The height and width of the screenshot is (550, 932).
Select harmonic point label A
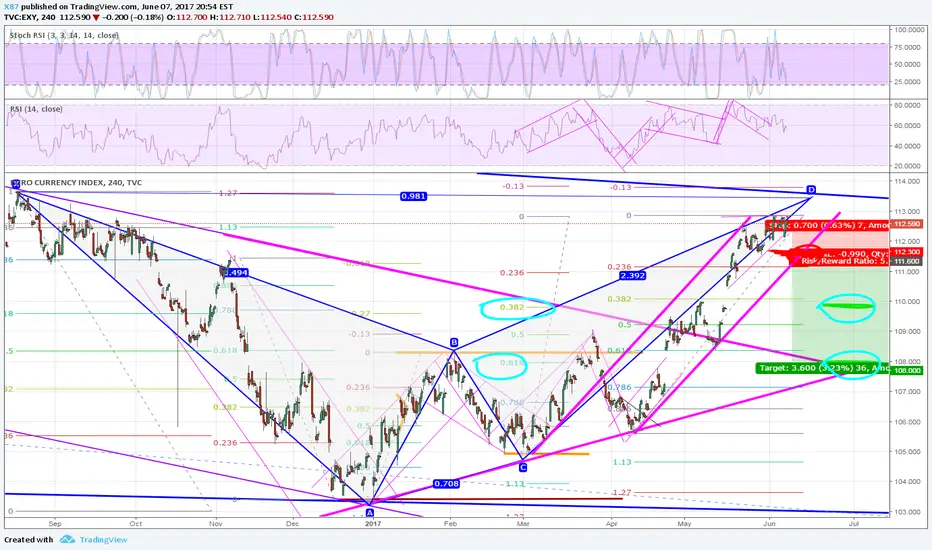pyautogui.click(x=370, y=513)
